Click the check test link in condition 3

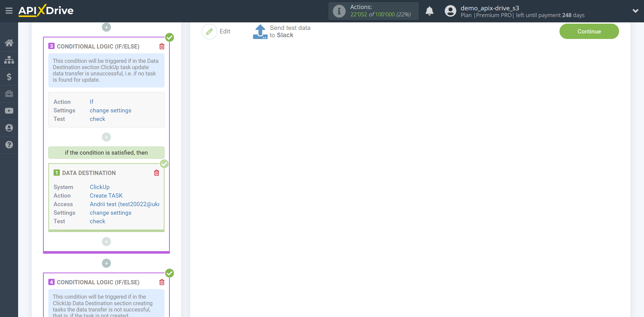[x=97, y=119]
